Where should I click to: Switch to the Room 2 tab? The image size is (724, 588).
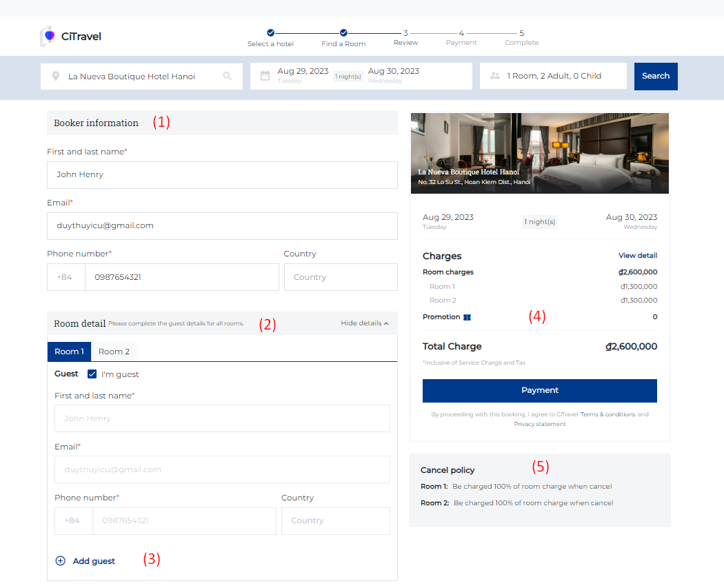[114, 352]
